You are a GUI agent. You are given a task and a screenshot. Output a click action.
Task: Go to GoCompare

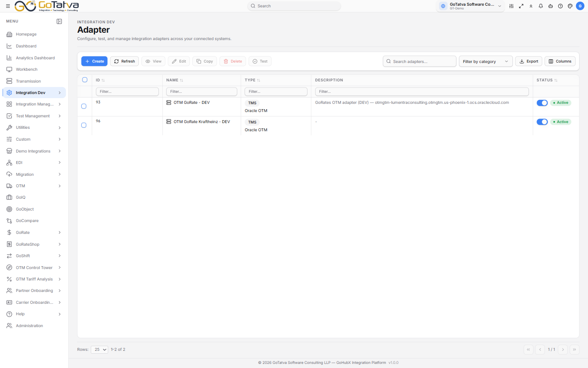tap(34, 221)
